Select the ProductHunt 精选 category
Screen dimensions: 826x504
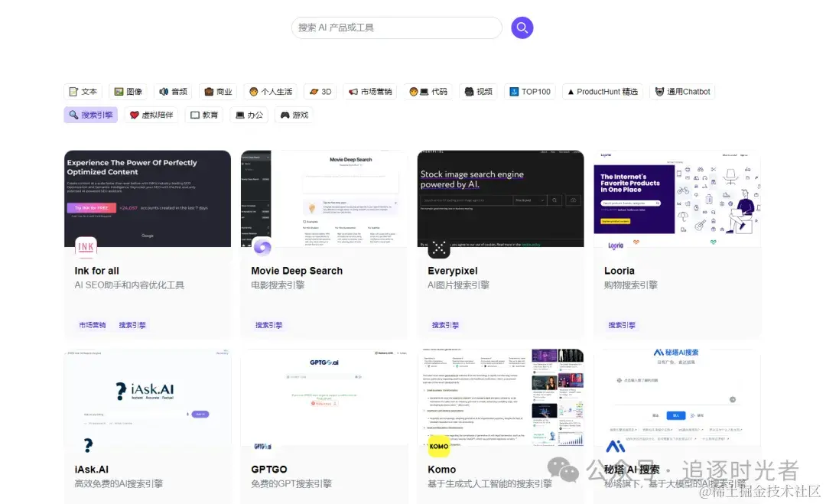[602, 91]
